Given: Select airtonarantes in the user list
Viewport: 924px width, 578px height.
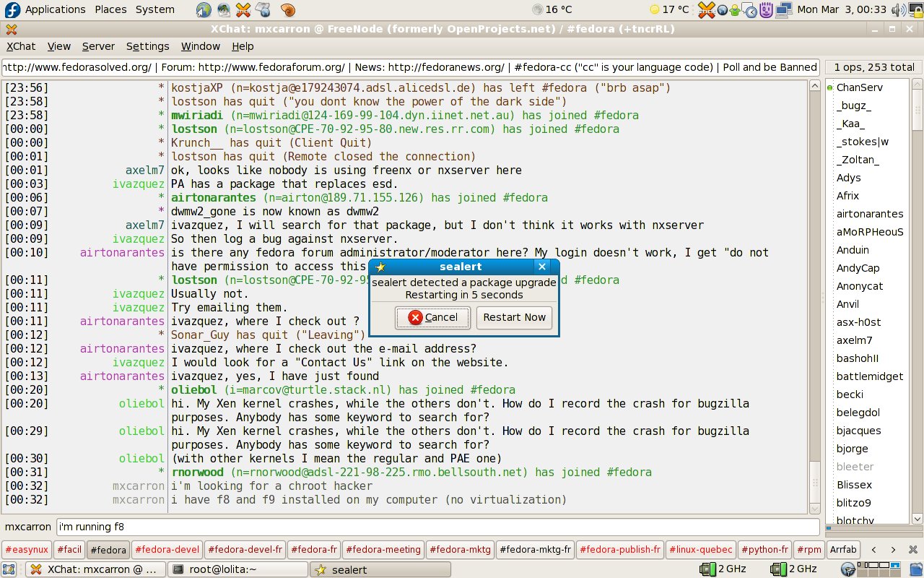Looking at the screenshot, I should pyautogui.click(x=869, y=214).
